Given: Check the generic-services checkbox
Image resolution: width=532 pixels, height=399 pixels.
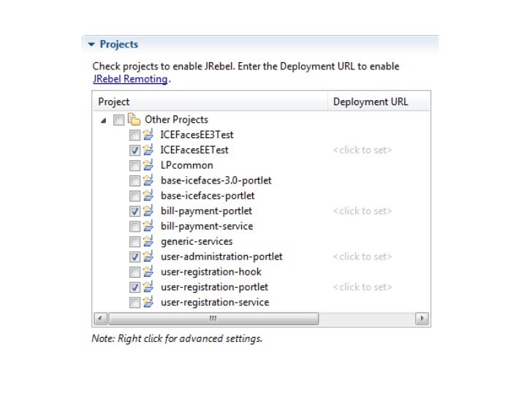Looking at the screenshot, I should [x=134, y=242].
